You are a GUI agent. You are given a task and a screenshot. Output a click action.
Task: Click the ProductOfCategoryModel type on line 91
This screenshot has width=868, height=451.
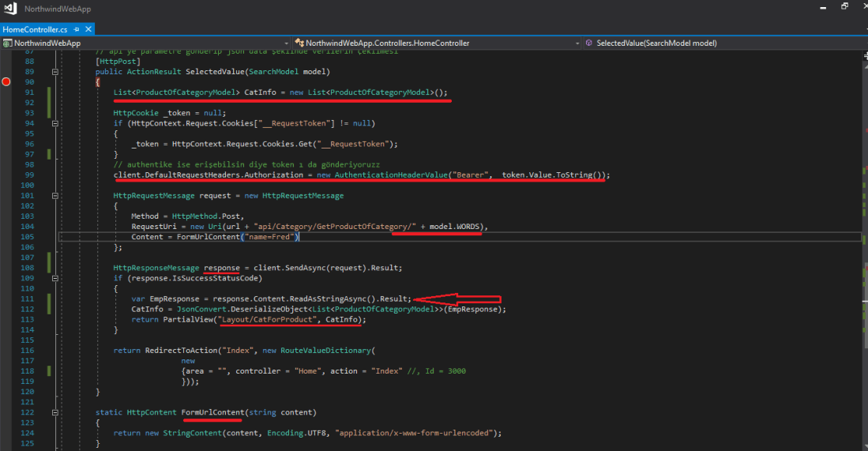(x=187, y=92)
